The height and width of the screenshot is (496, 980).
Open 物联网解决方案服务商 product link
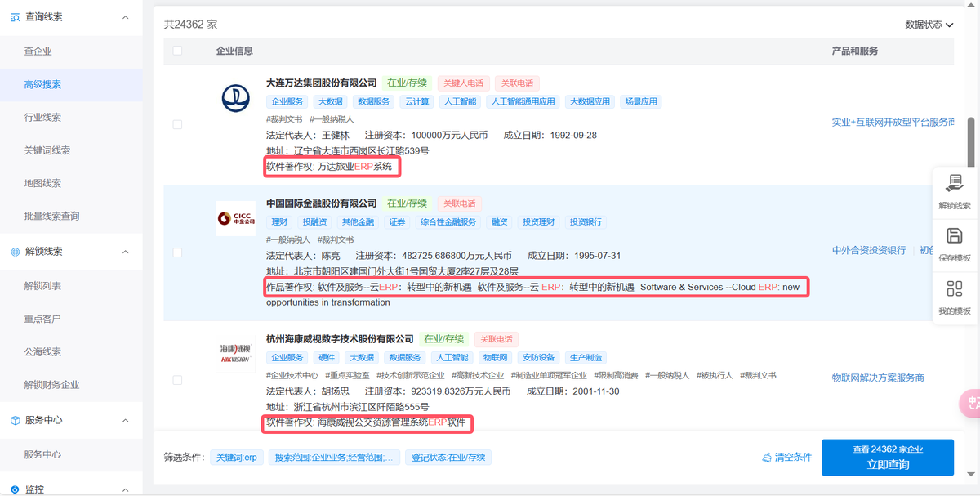click(x=878, y=378)
